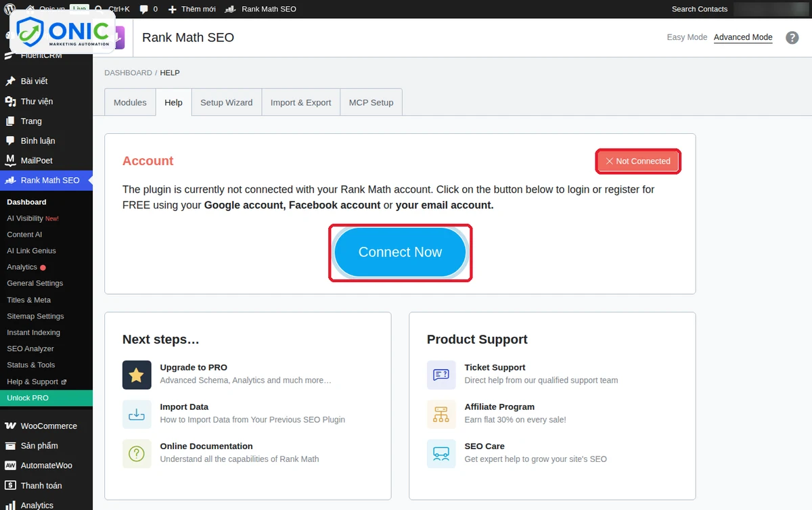Click the dollar icon beside Thanh toán
The height and width of the screenshot is (510, 812).
(10, 486)
